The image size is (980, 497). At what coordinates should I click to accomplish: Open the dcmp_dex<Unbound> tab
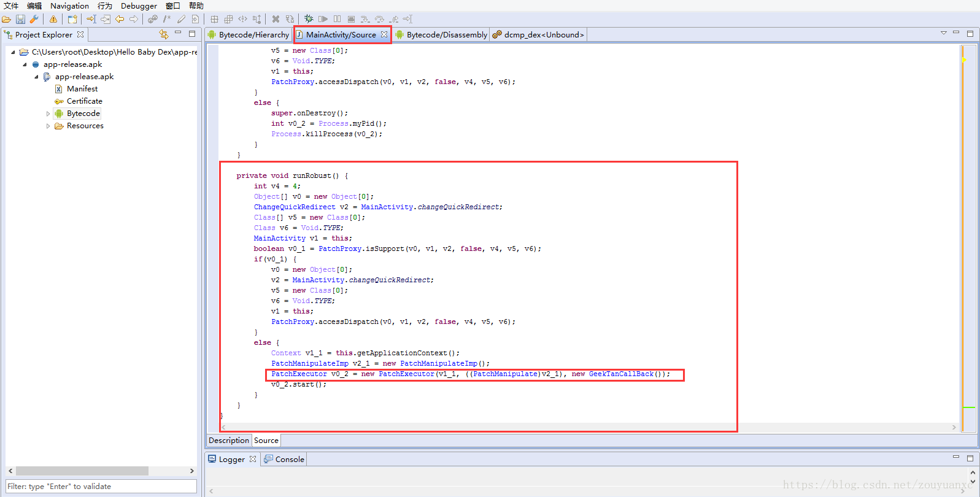click(x=538, y=35)
